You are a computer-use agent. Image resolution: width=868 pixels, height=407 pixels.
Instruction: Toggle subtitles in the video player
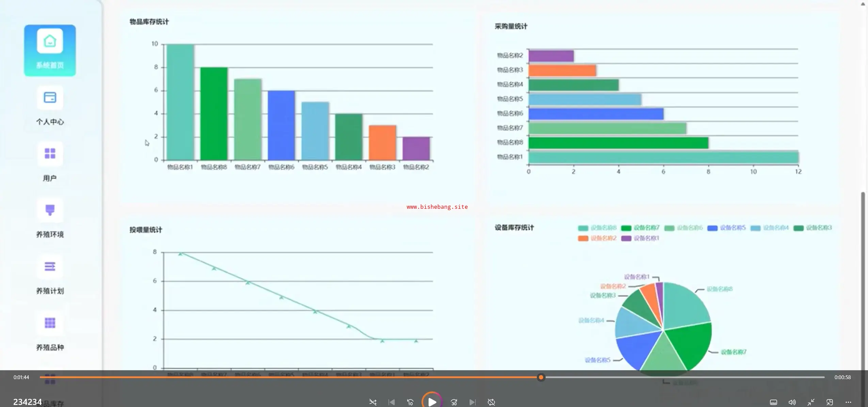pyautogui.click(x=773, y=402)
